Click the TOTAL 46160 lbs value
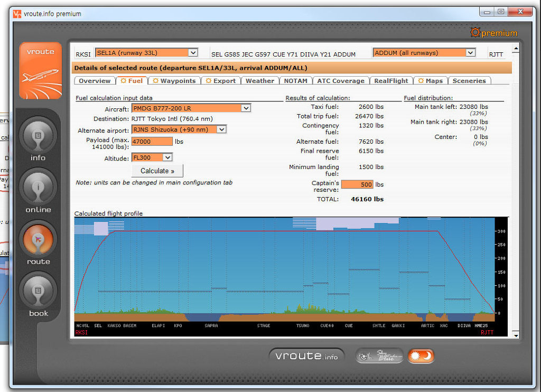 pyautogui.click(x=367, y=199)
